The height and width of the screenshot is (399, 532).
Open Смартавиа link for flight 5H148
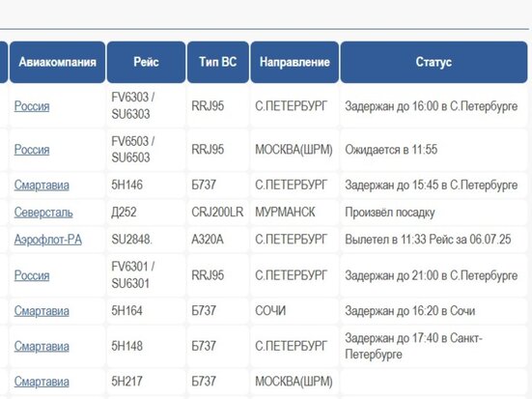(42, 346)
